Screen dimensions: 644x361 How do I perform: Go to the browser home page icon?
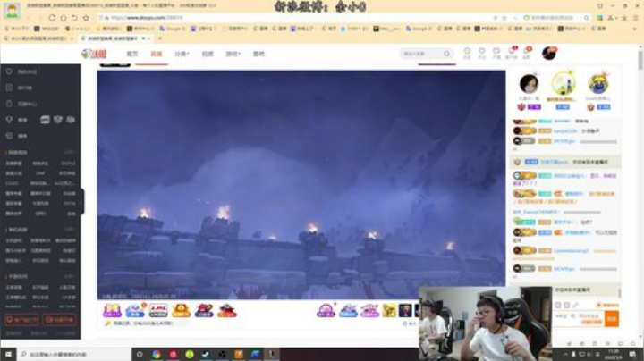click(64, 18)
